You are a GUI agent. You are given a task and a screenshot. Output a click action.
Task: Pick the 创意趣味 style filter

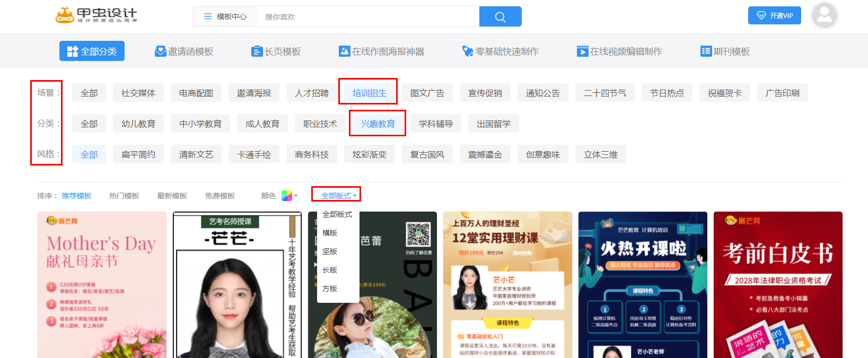pyautogui.click(x=543, y=154)
